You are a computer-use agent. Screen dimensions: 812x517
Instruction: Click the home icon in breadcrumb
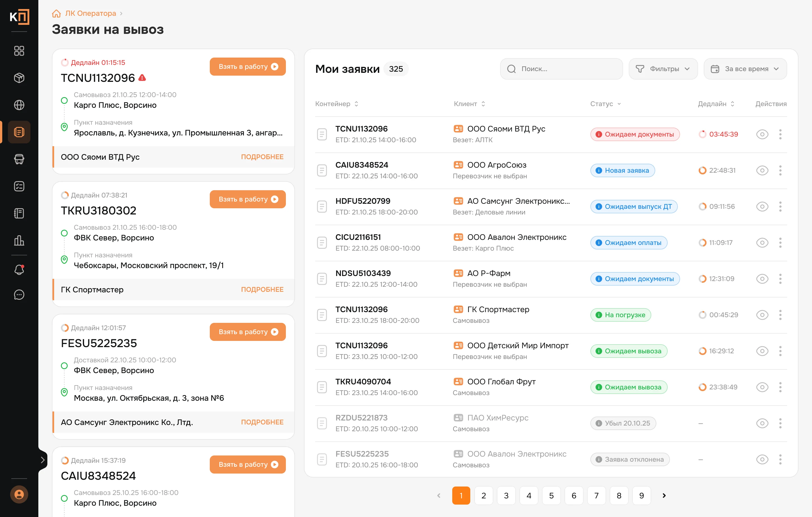click(56, 14)
